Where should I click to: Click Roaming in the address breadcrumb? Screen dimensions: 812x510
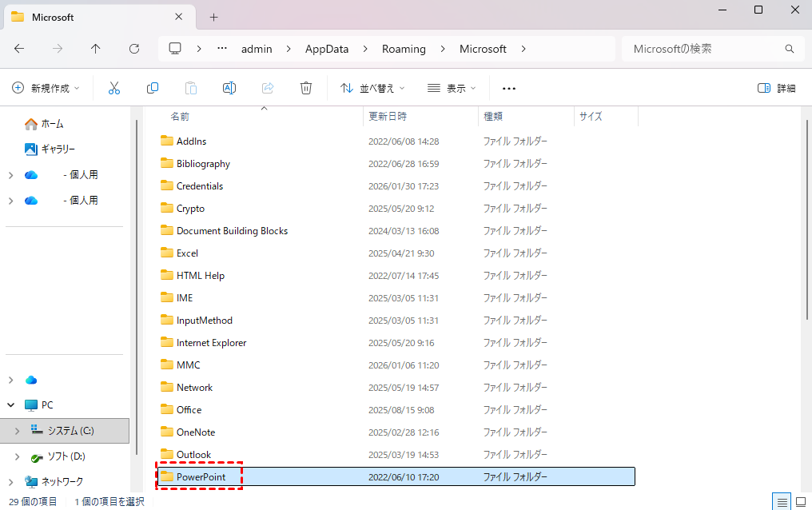(404, 49)
